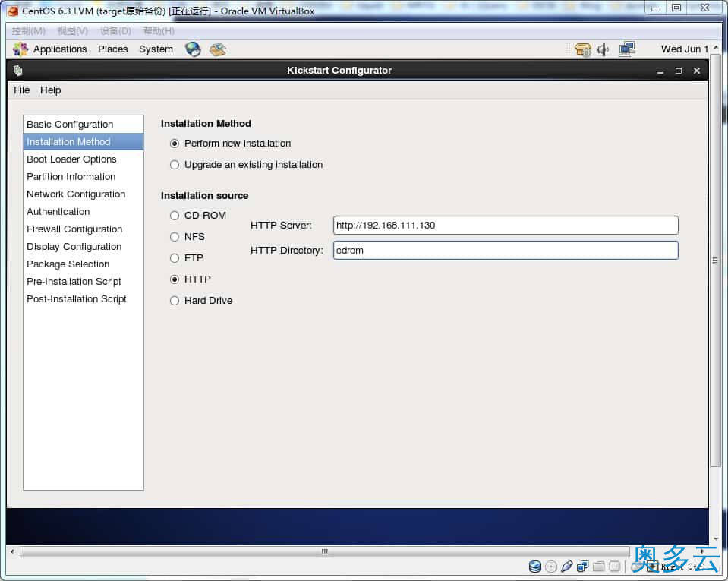This screenshot has height=581, width=728.
Task: Open Post-Installation Script section
Action: [83, 299]
